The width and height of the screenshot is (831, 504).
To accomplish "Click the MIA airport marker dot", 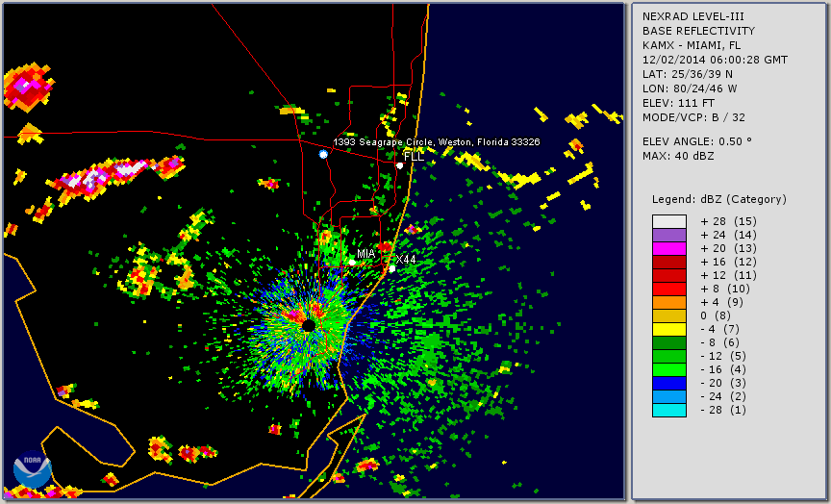I will pyautogui.click(x=352, y=263).
